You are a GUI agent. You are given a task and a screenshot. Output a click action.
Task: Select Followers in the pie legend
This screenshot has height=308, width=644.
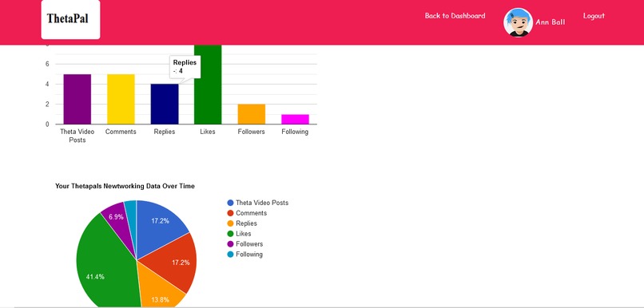coord(249,244)
